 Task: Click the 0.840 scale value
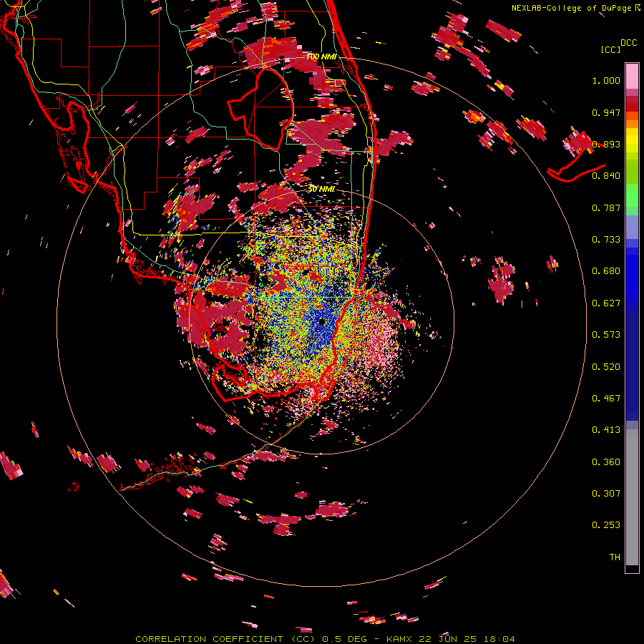(606, 176)
